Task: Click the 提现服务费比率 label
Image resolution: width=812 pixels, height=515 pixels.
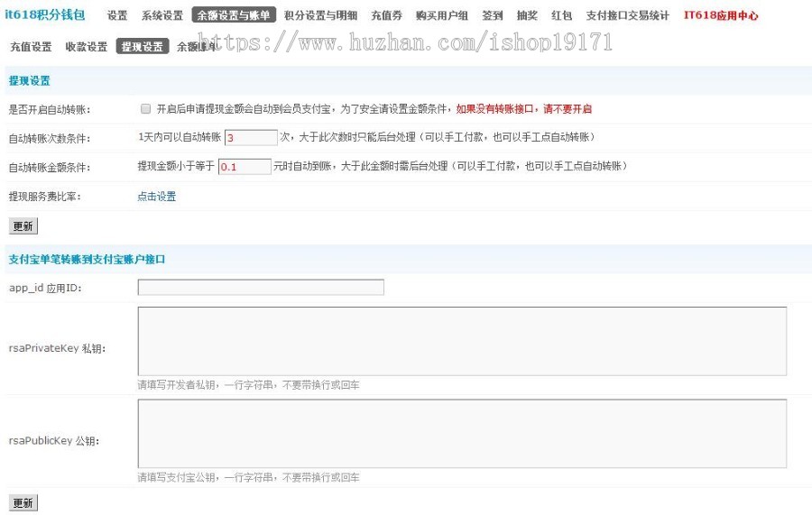Action: tap(44, 196)
